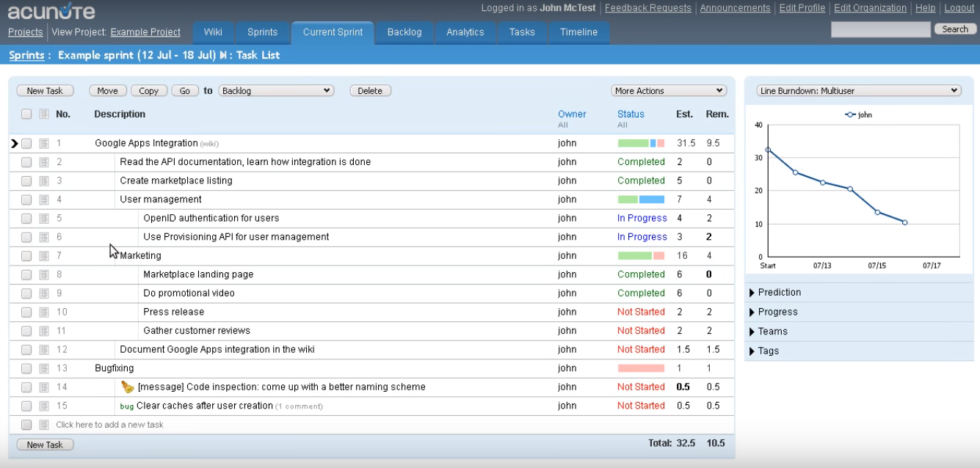Follow the Edit Profile link
The image size is (980, 468).
point(802,8)
